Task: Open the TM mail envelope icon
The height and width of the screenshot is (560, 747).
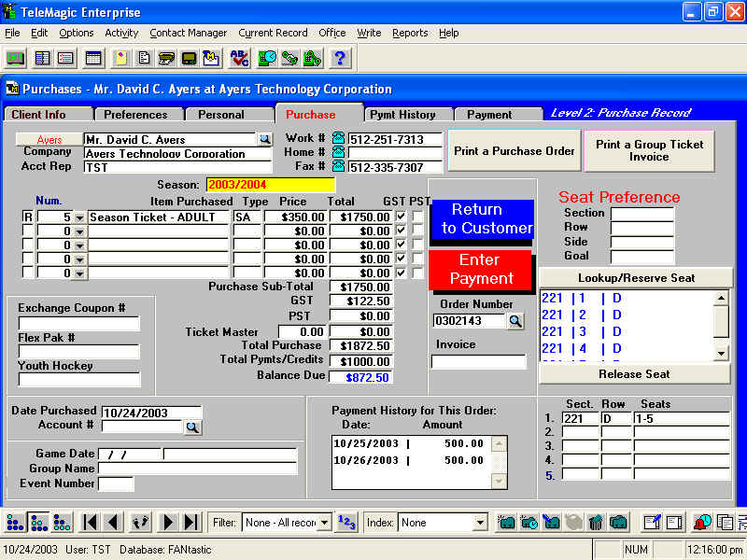Action: (212, 58)
